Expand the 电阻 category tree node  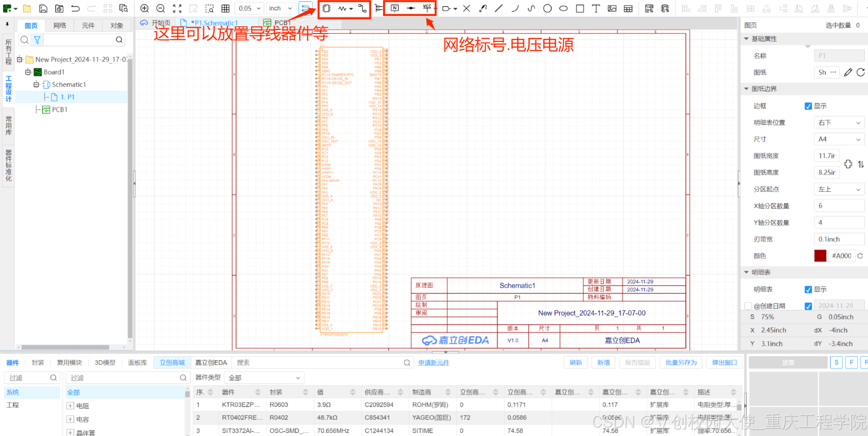(x=70, y=405)
